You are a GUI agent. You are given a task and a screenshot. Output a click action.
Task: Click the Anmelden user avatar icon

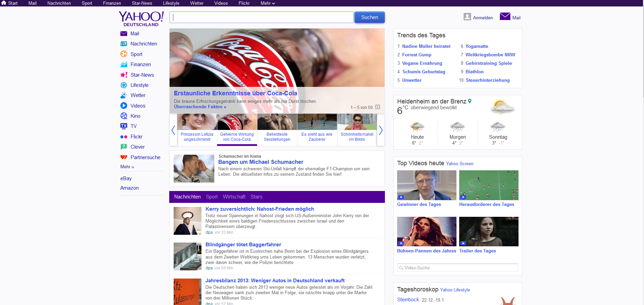pyautogui.click(x=467, y=17)
